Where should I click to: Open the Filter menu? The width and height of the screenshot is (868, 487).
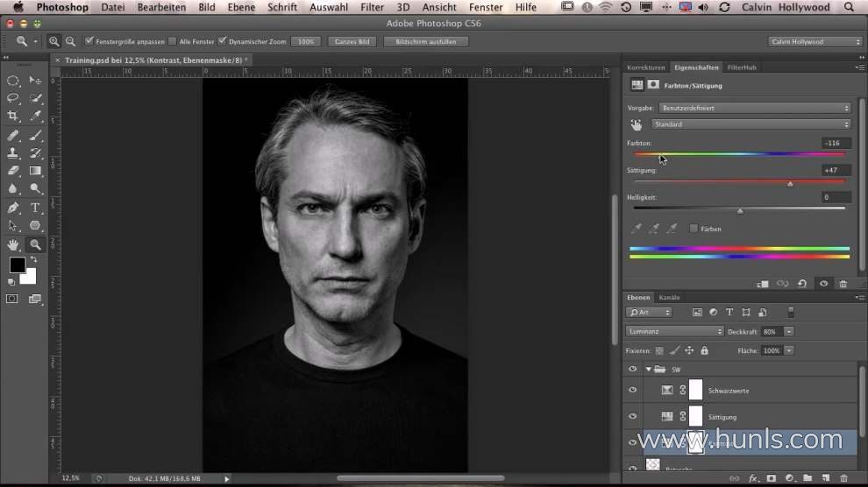pos(372,7)
